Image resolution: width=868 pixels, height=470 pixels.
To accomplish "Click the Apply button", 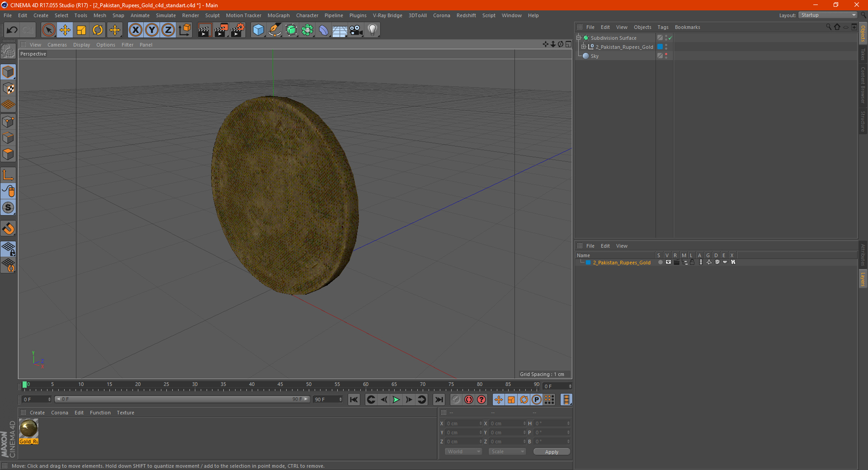I will point(552,451).
